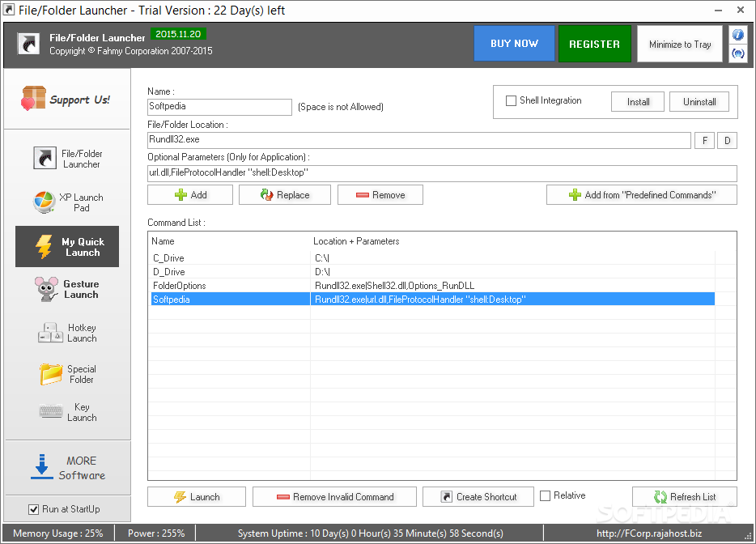This screenshot has height=544, width=756.
Task: Close the File/Folder Launcher window
Action: (741, 10)
